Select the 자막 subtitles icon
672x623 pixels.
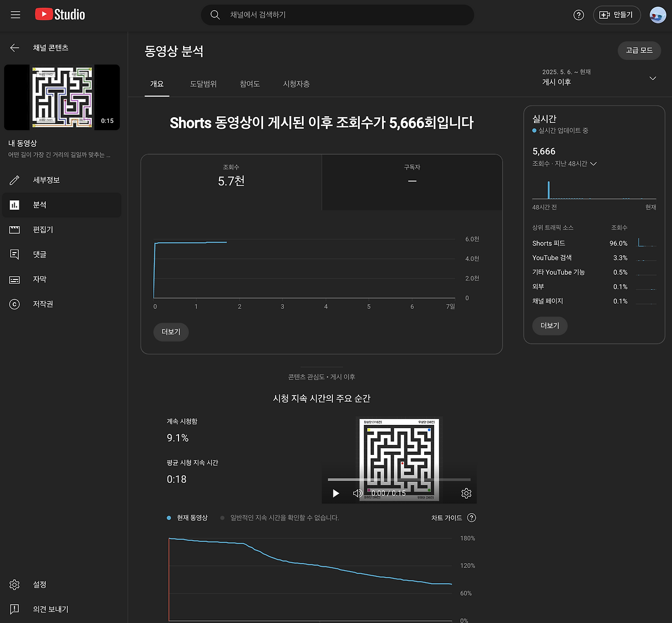point(14,279)
